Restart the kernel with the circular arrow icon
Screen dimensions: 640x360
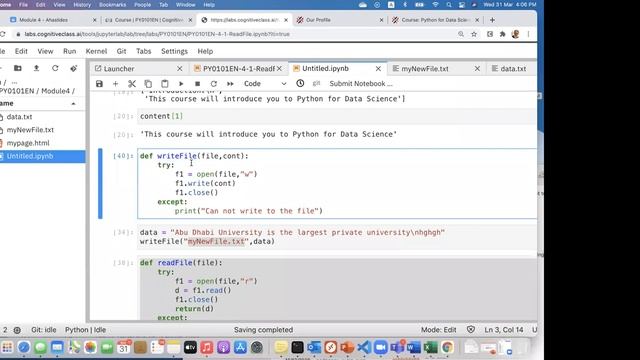(x=213, y=84)
